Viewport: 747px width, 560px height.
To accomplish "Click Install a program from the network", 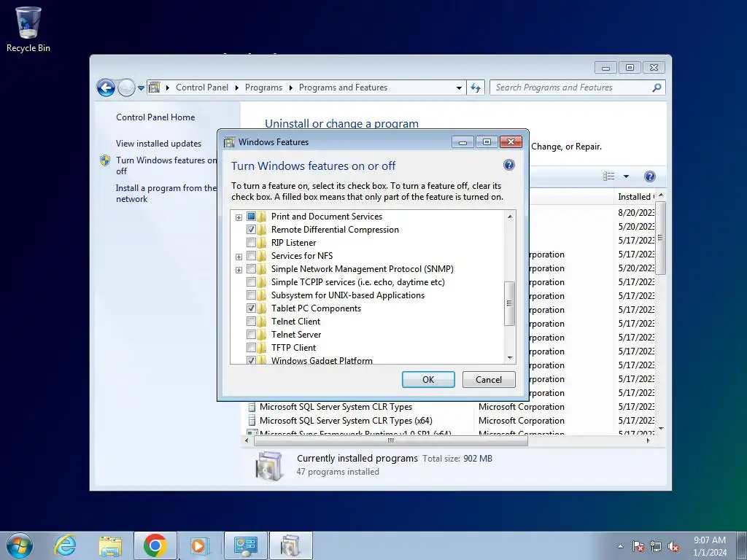I will [x=166, y=193].
